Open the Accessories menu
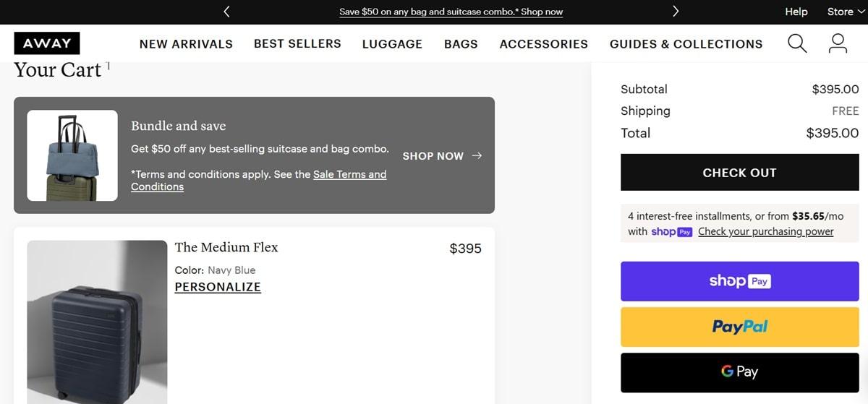This screenshot has height=404, width=868. pyautogui.click(x=543, y=44)
